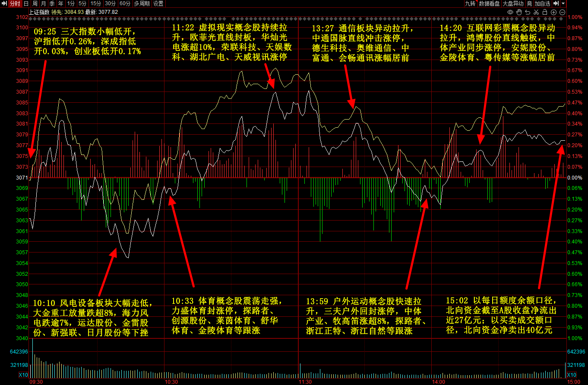This screenshot has height=385, width=588.
Task: Zoom in with the plus circle icon
Action: click(x=553, y=13)
